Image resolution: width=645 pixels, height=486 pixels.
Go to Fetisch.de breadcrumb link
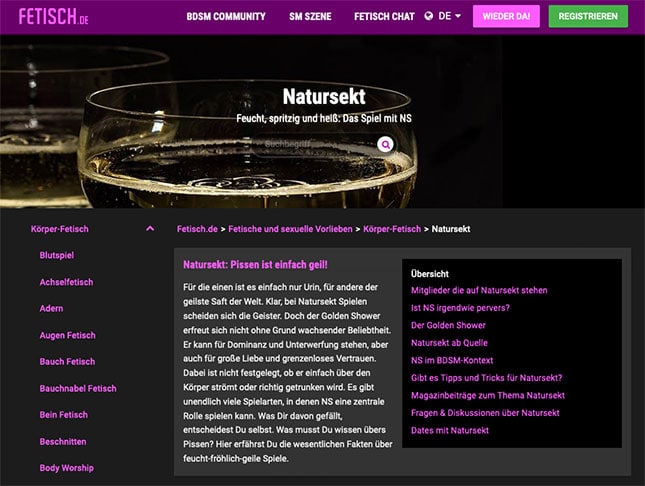click(x=197, y=229)
